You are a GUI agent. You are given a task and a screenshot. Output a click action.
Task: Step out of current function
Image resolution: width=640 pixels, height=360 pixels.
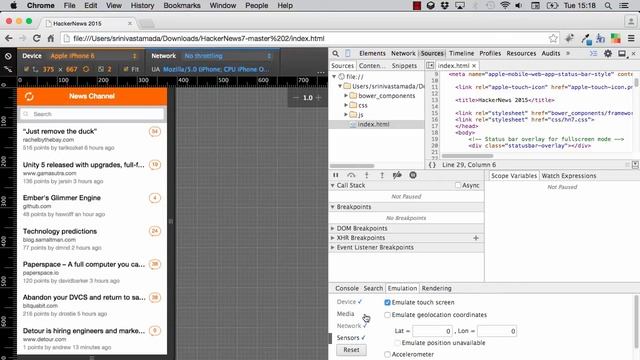tap(382, 175)
